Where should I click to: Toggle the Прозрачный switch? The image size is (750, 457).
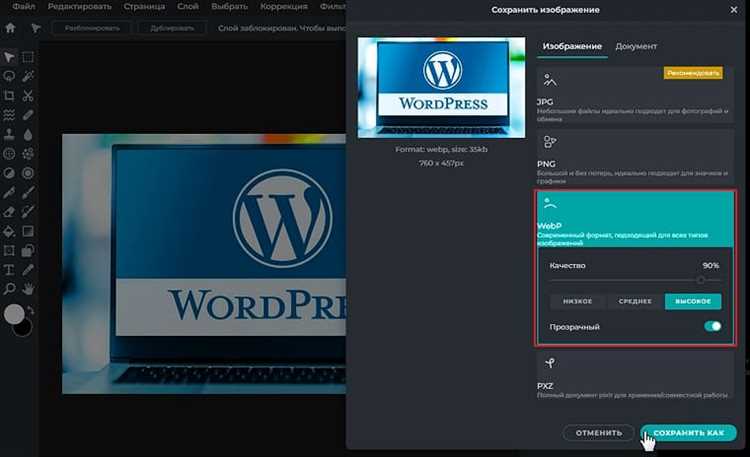(712, 326)
